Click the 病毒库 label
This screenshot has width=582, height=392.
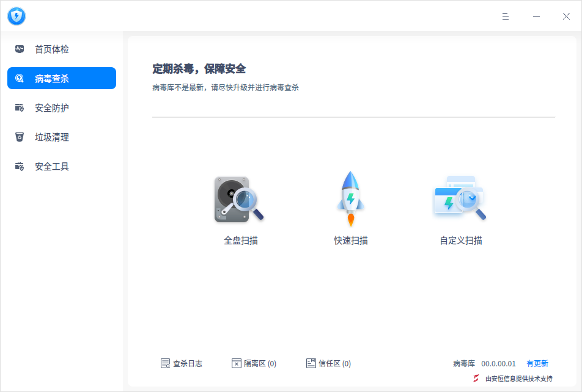pyautogui.click(x=464, y=363)
